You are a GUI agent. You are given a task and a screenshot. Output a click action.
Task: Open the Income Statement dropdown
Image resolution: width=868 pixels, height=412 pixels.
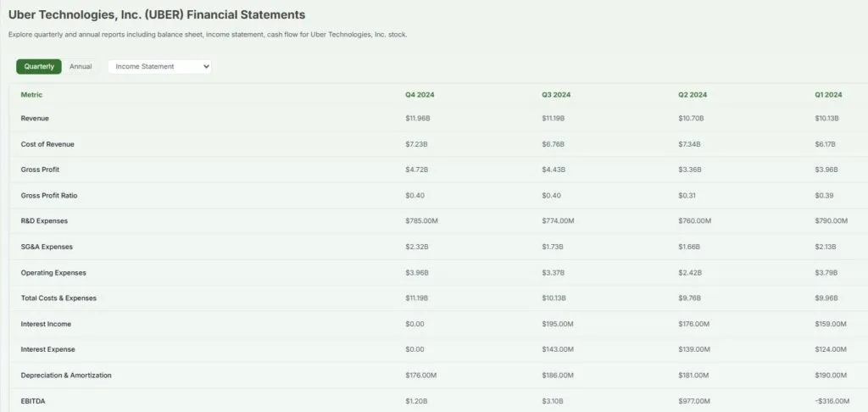pyautogui.click(x=159, y=66)
